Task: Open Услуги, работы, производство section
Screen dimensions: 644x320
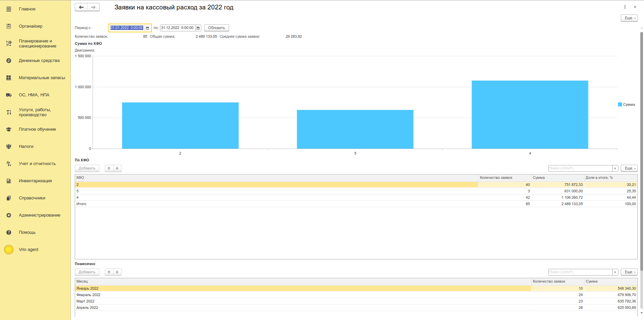Action: tap(35, 112)
